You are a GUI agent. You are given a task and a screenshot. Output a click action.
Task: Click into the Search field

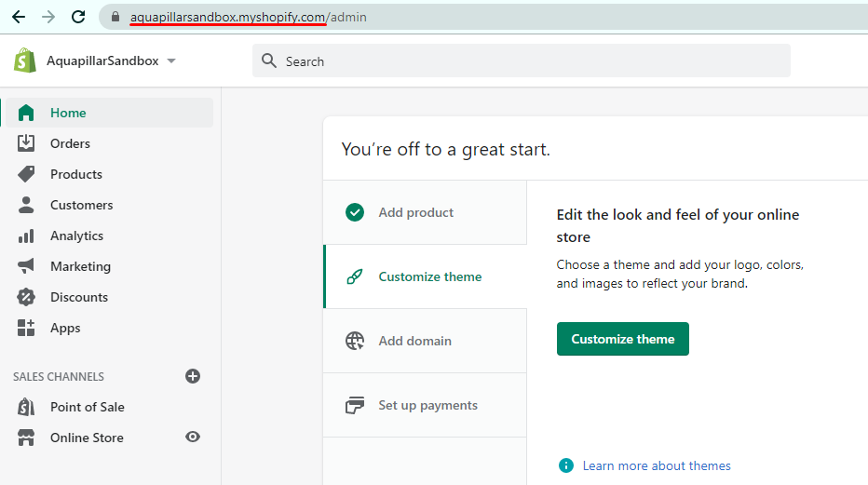tap(522, 61)
